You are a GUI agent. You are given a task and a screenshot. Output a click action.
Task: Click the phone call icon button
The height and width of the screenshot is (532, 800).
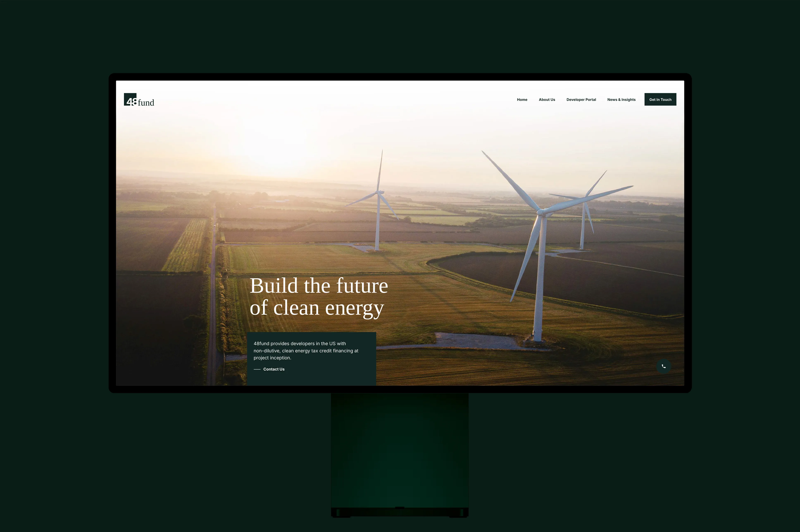coord(663,366)
